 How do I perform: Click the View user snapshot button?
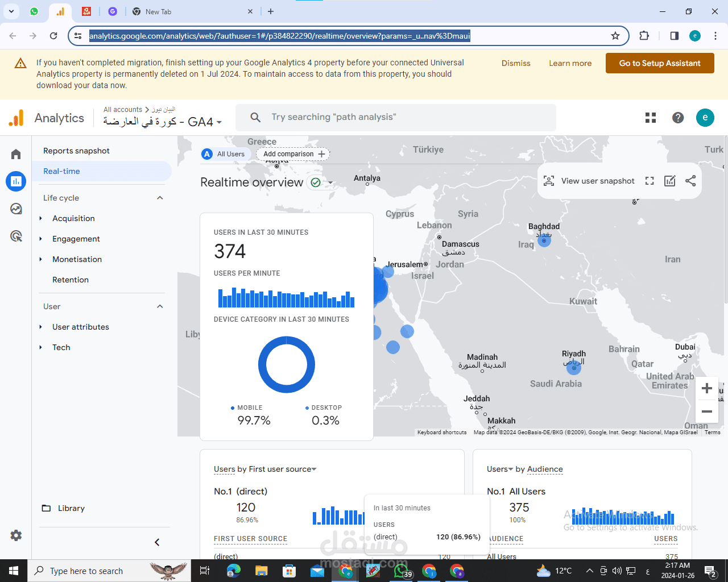589,181
